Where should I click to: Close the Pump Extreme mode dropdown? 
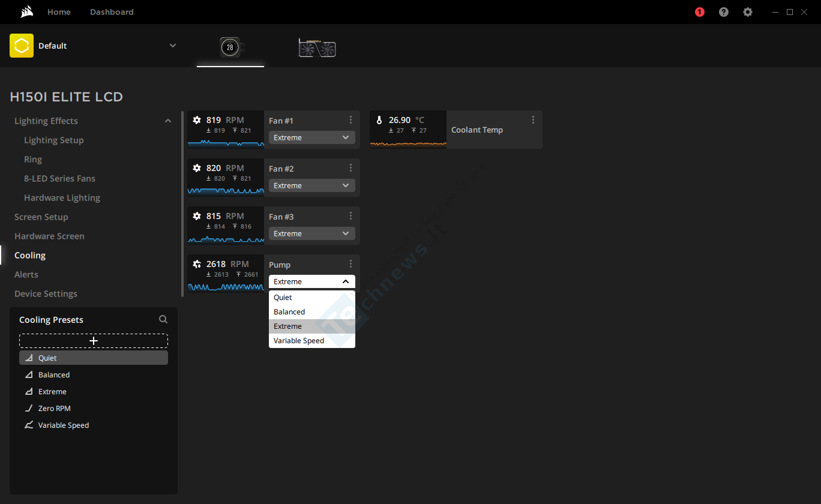pos(312,281)
